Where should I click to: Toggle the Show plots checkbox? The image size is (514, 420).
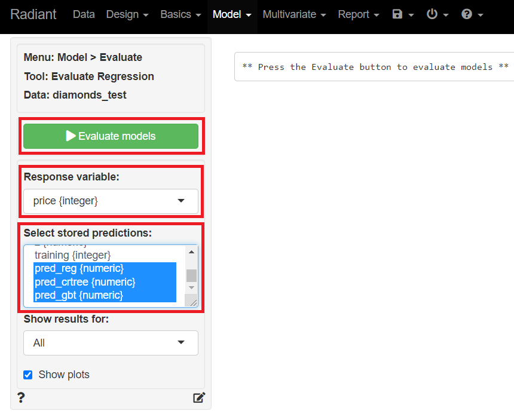point(28,375)
